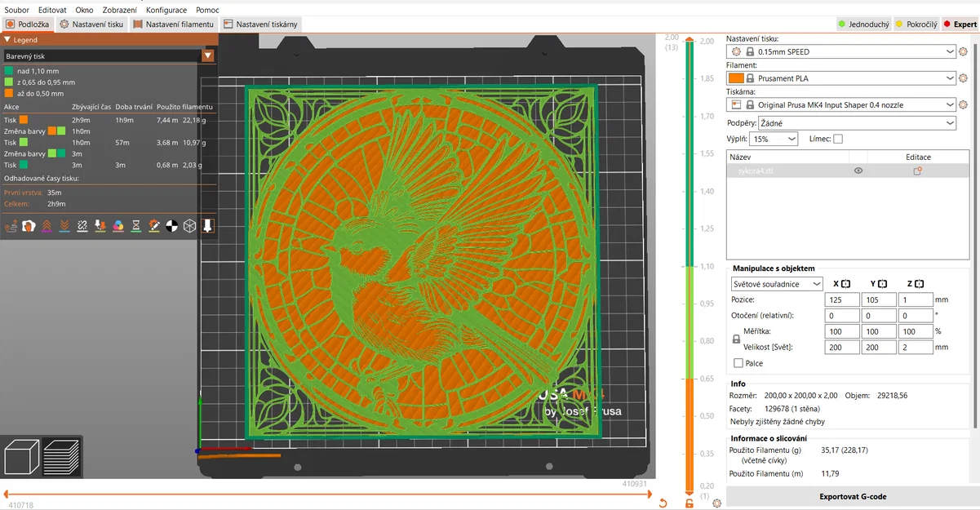This screenshot has height=510, width=980.
Task: Toggle custom G-code gear-pencil icon
Action: (x=154, y=225)
